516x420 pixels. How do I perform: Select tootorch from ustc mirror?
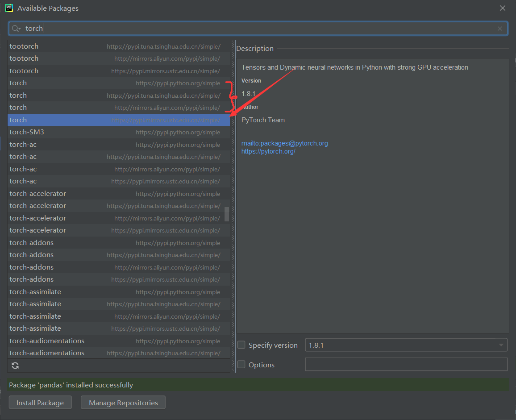[x=118, y=71]
